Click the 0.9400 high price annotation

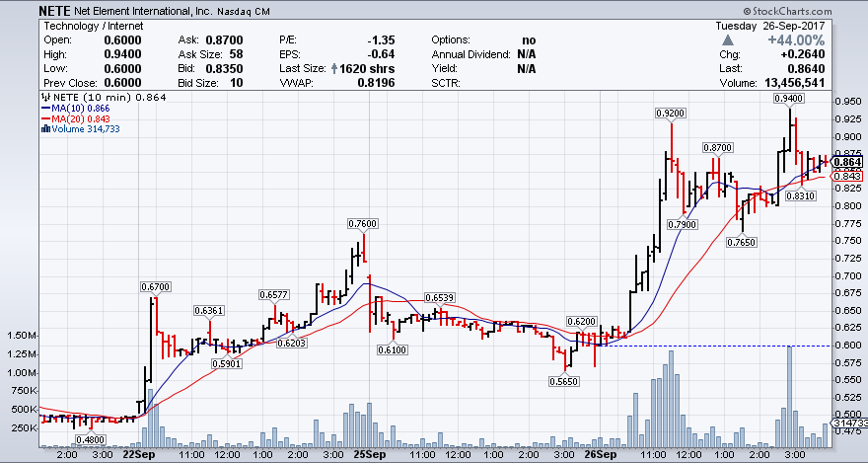pyautogui.click(x=787, y=98)
